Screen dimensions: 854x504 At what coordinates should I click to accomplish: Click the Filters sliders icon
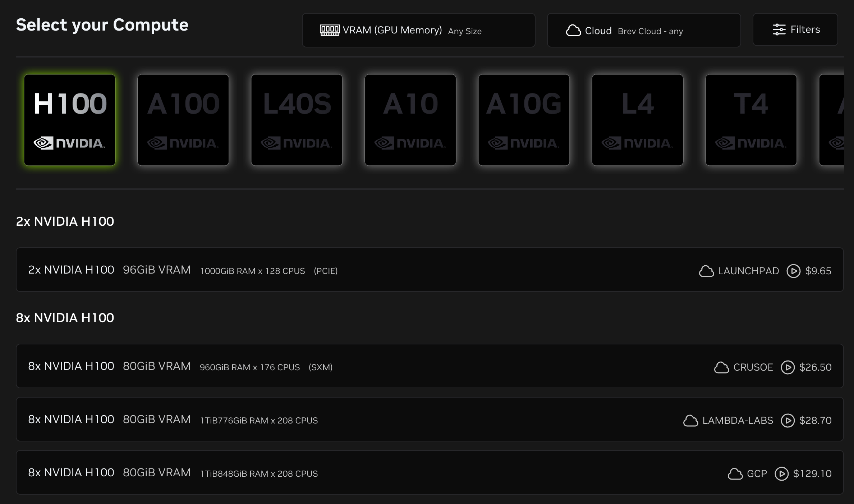(779, 29)
